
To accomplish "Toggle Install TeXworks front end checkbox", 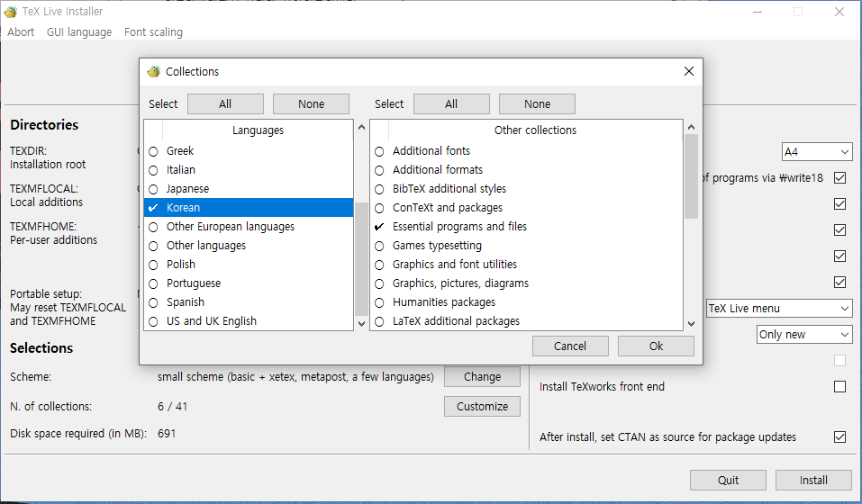I will [x=840, y=387].
